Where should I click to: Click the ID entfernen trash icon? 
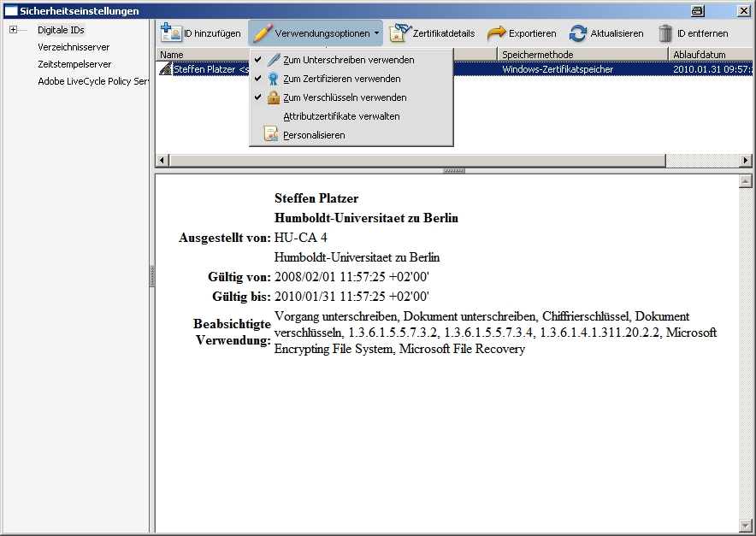coord(665,33)
